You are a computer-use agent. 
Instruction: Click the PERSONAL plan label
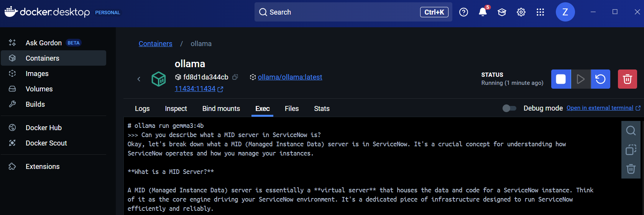(108, 13)
